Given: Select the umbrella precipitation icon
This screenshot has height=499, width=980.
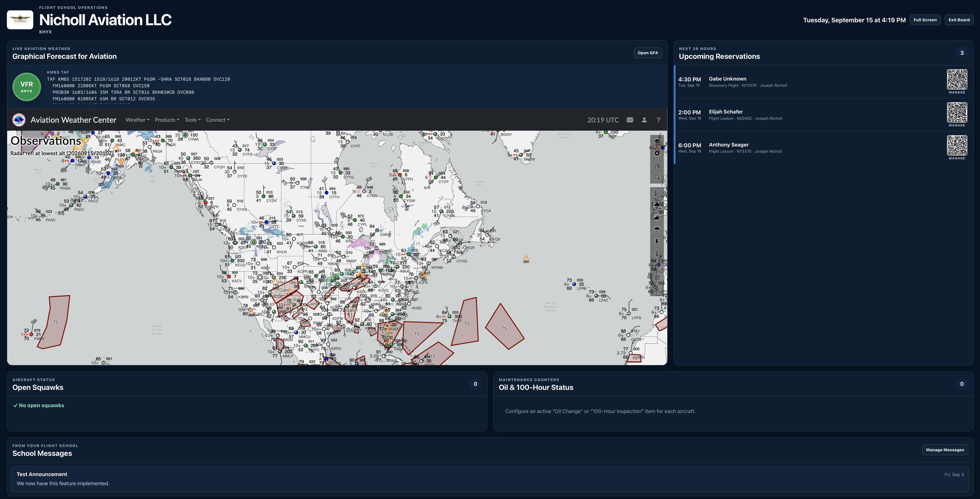Looking at the screenshot, I should point(657,229).
